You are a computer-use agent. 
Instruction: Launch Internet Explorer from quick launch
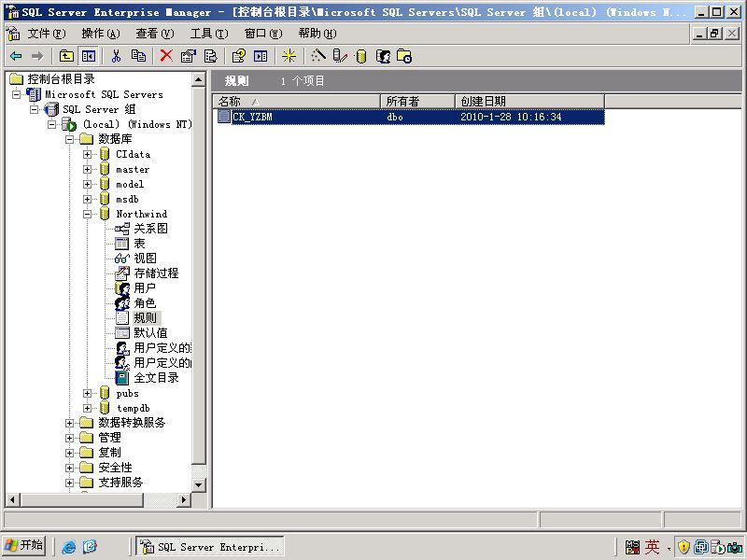(68, 547)
